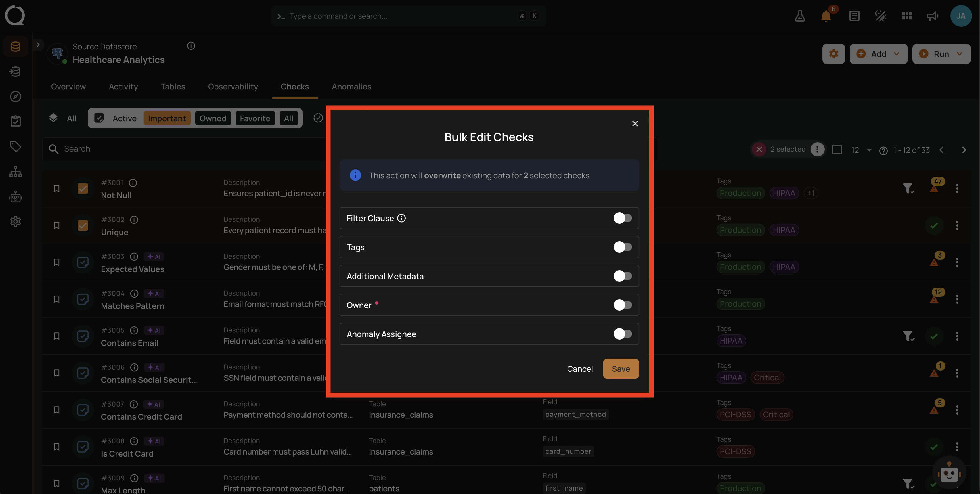Select the Checks tab

click(x=295, y=86)
